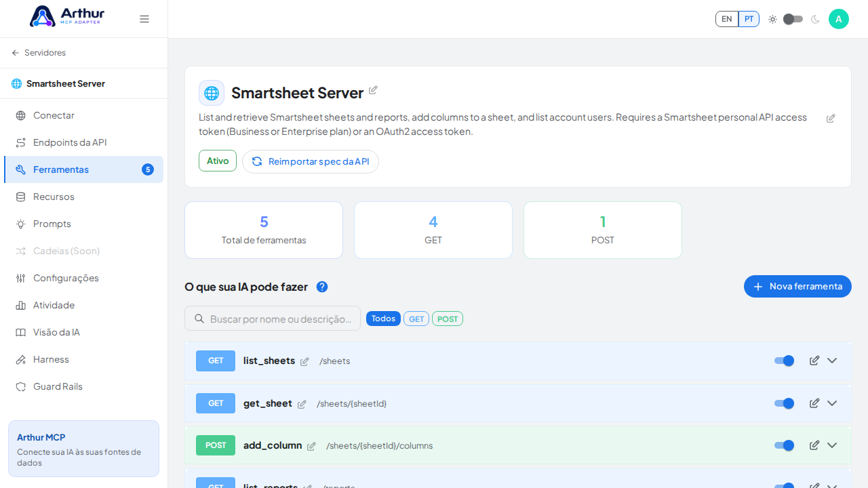
Task: Click the Arthur MCP promo card
Action: [84, 449]
